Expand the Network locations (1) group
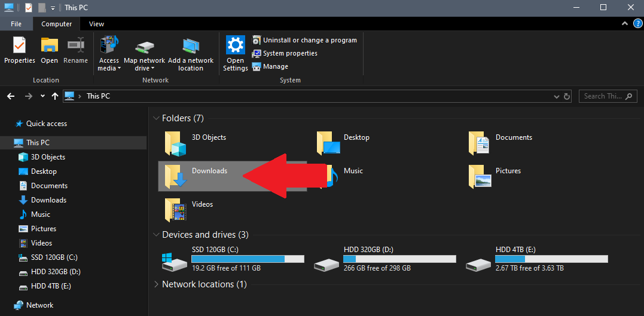The image size is (644, 316). pyautogui.click(x=156, y=284)
